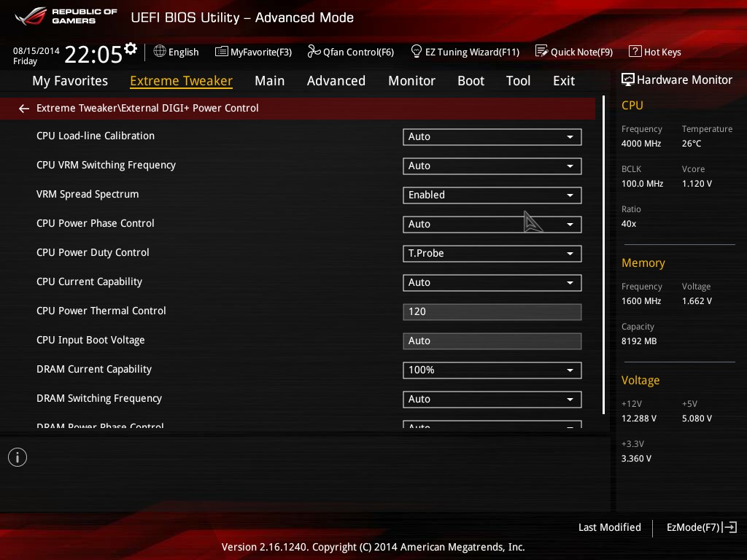This screenshot has width=747, height=560.
Task: Click CPU temperature value 26°C
Action: click(x=692, y=144)
